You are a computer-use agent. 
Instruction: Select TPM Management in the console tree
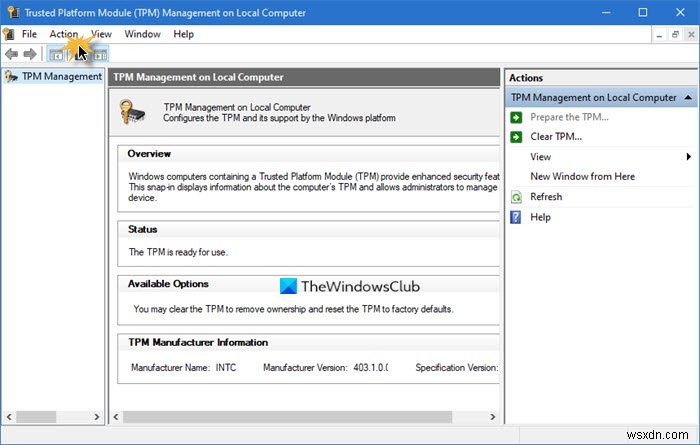click(62, 77)
